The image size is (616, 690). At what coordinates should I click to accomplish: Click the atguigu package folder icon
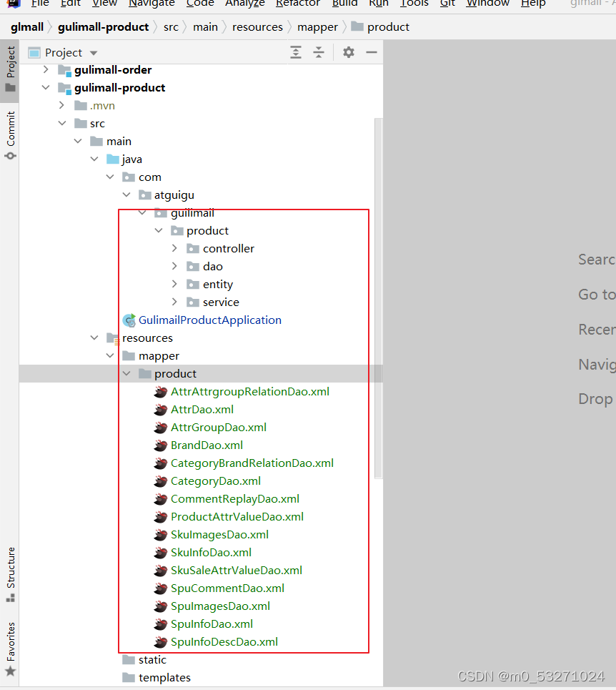point(144,194)
